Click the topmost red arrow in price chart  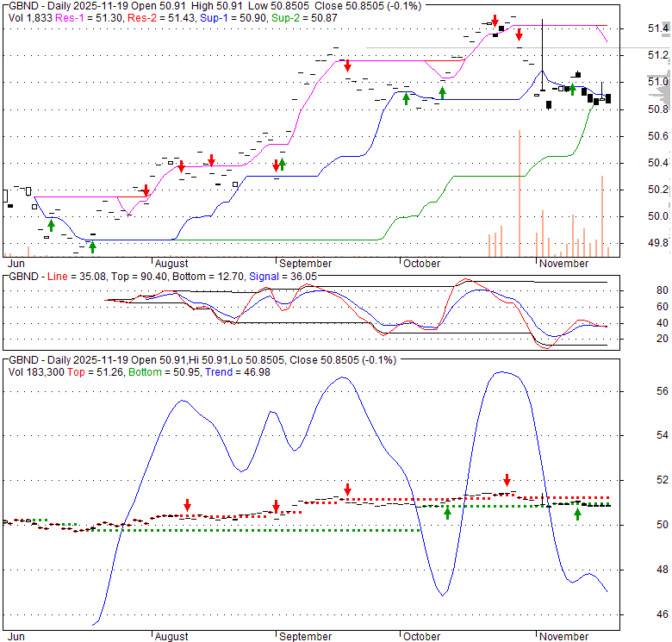[x=495, y=20]
